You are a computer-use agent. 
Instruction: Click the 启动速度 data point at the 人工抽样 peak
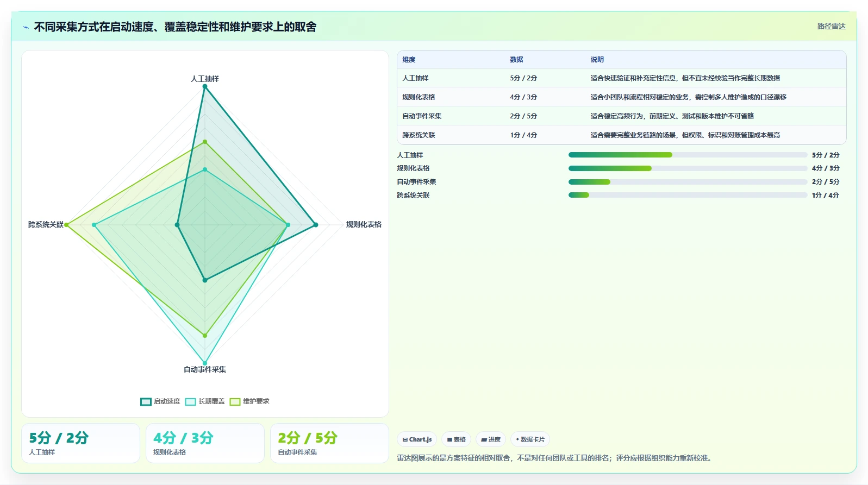point(205,86)
